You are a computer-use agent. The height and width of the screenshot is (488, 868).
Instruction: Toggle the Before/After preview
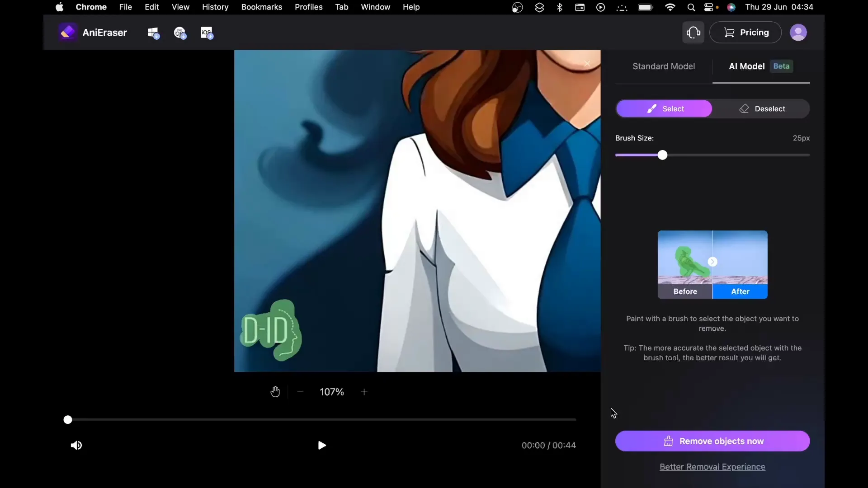coord(713,262)
